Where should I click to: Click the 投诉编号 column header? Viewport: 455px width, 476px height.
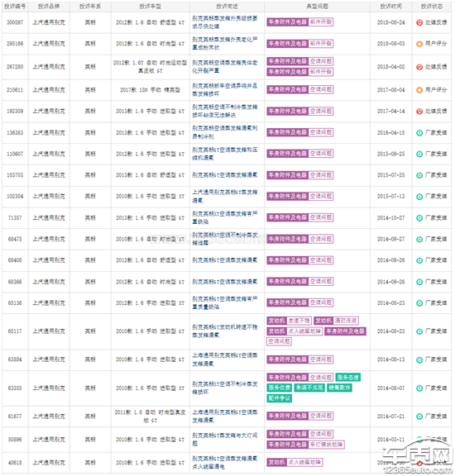15,7
